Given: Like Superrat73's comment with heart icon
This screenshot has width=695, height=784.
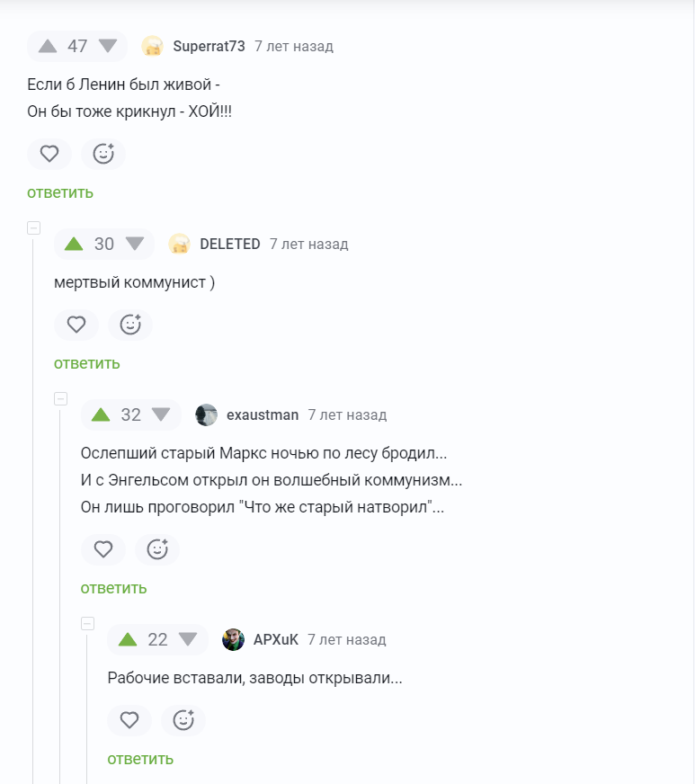Looking at the screenshot, I should [49, 154].
